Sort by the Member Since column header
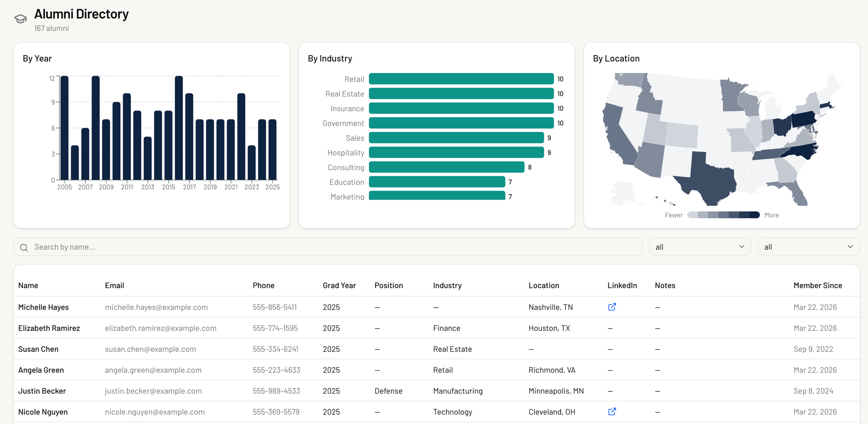 pyautogui.click(x=818, y=286)
